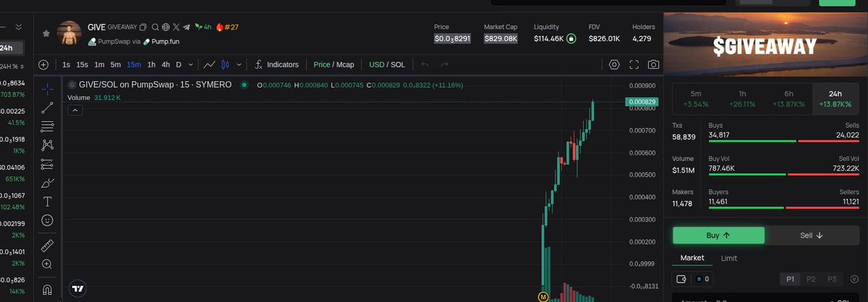Screen dimensions: 868x302
Task: Select the 1h stats period tab
Action: click(x=742, y=99)
